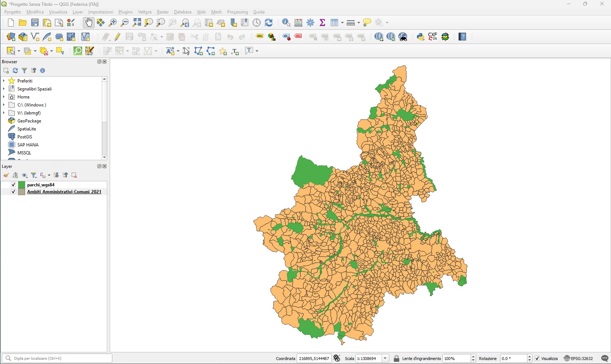Open the Vettore menu

[145, 12]
